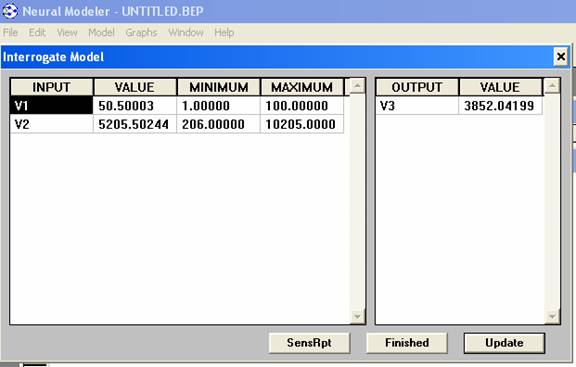Open the Graphs menu
Viewport: 576px width, 367px height.
pyautogui.click(x=141, y=32)
